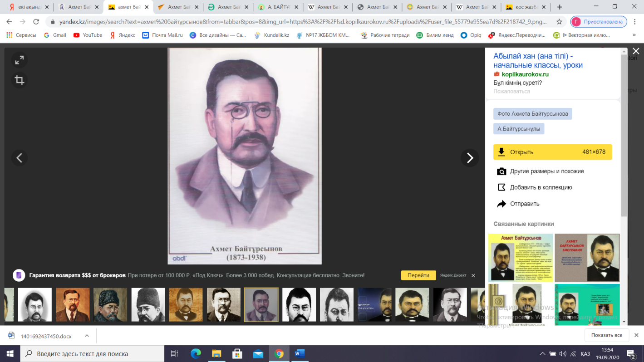Open Task View on the taskbar
The image size is (644, 362).
(x=175, y=353)
